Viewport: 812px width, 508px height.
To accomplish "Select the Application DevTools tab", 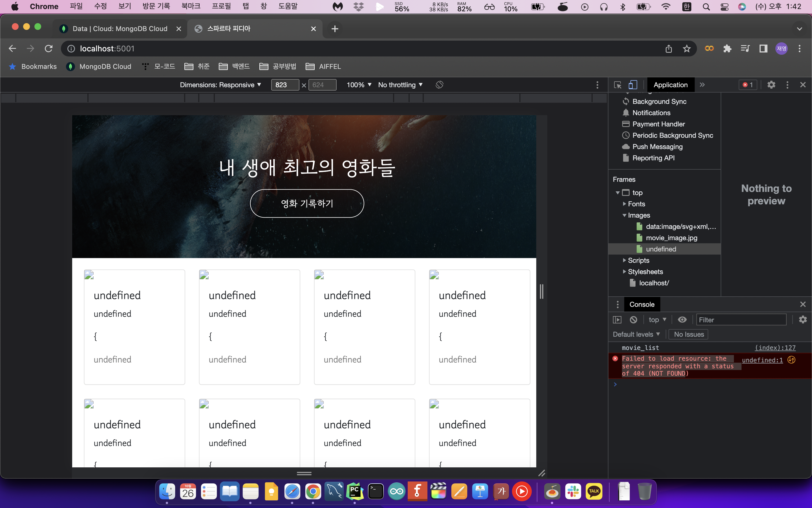I will [670, 85].
